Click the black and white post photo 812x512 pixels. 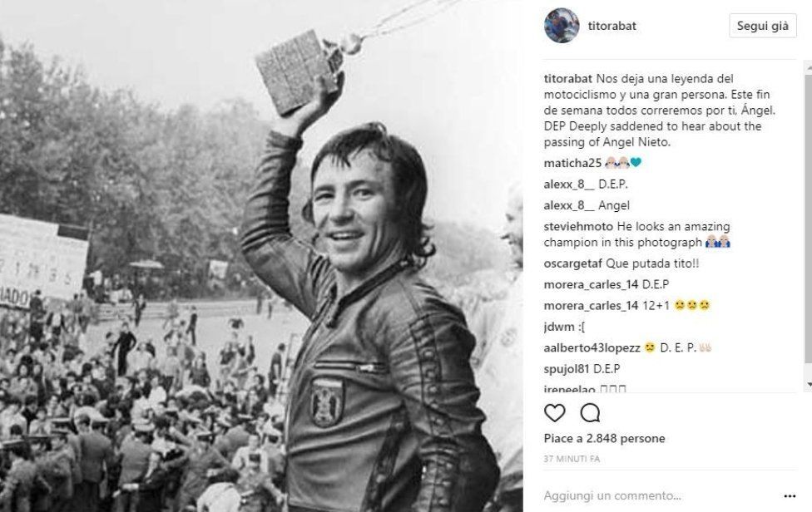(261, 256)
